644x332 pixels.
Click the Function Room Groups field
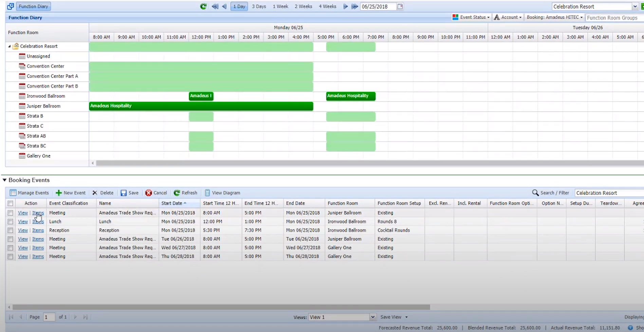pyautogui.click(x=614, y=18)
